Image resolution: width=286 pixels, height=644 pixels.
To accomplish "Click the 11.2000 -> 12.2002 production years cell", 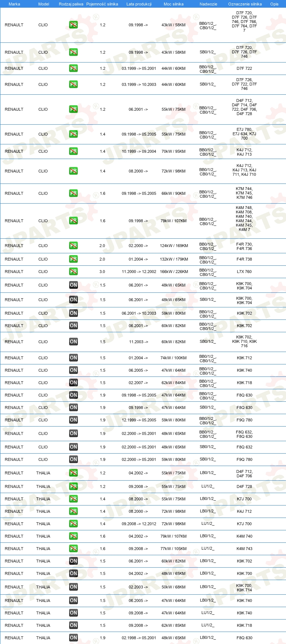I will click(139, 272).
